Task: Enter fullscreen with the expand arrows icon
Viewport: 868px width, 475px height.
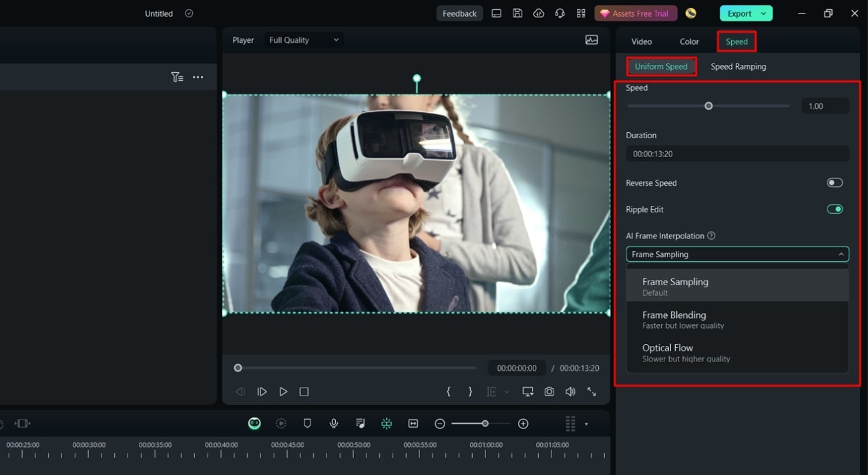Action: click(592, 391)
